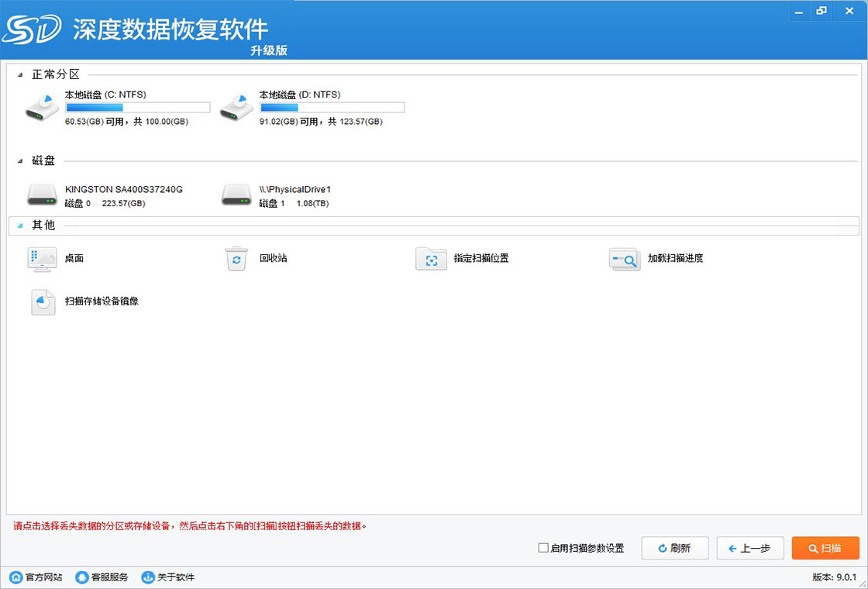Click the \\.\PhysicalDrive1 name text
Screen dimensions: 868x589
[295, 189]
